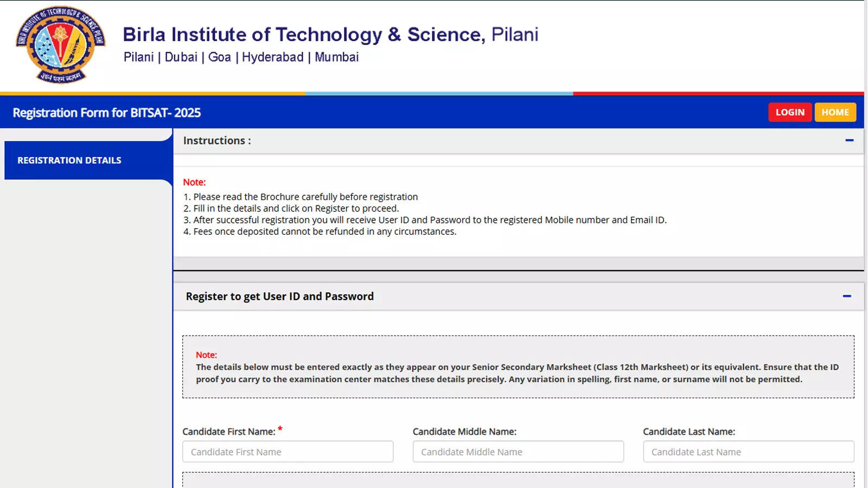This screenshot has height=488, width=868.
Task: Click the HOME button
Action: tap(835, 112)
